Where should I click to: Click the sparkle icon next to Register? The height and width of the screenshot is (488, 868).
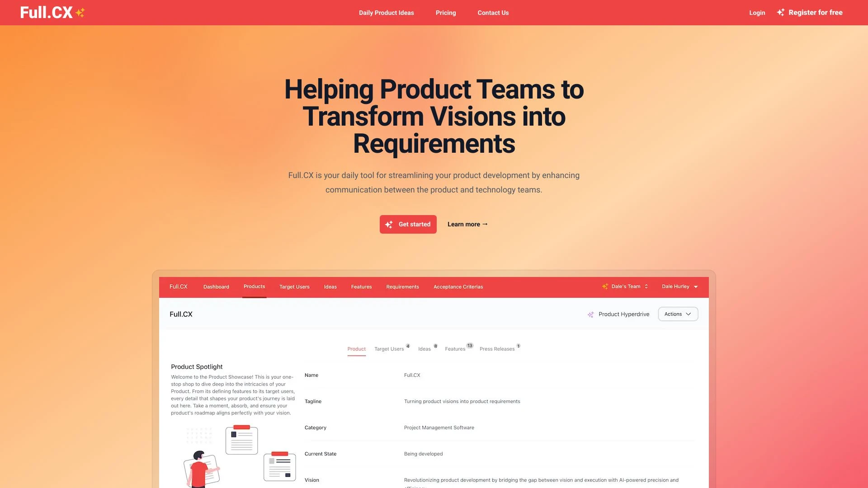click(781, 12)
